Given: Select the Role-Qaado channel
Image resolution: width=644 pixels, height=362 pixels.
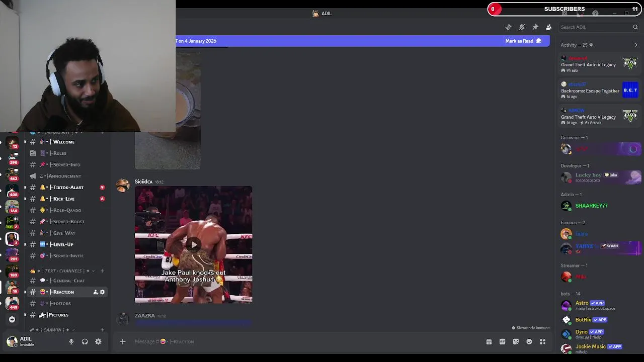Looking at the screenshot, I should (x=67, y=210).
